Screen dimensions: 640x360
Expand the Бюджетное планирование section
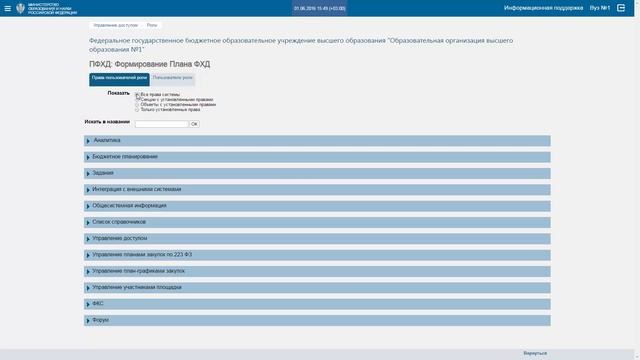pos(317,157)
